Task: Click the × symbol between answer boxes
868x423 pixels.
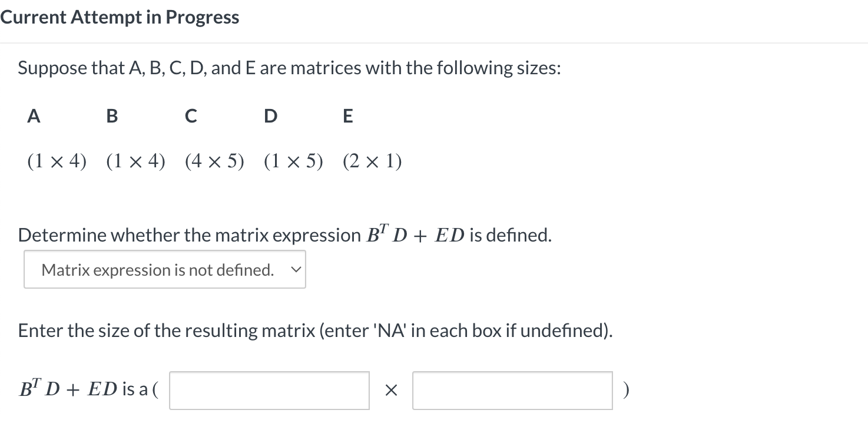Action: coord(390,390)
